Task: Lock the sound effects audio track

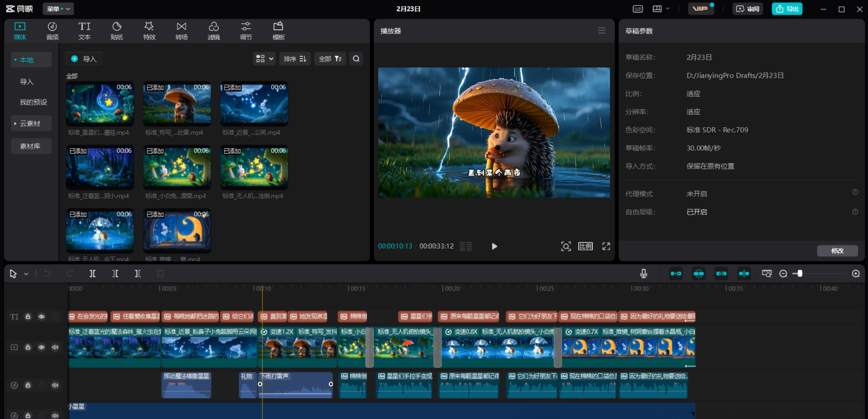Action: tap(28, 385)
